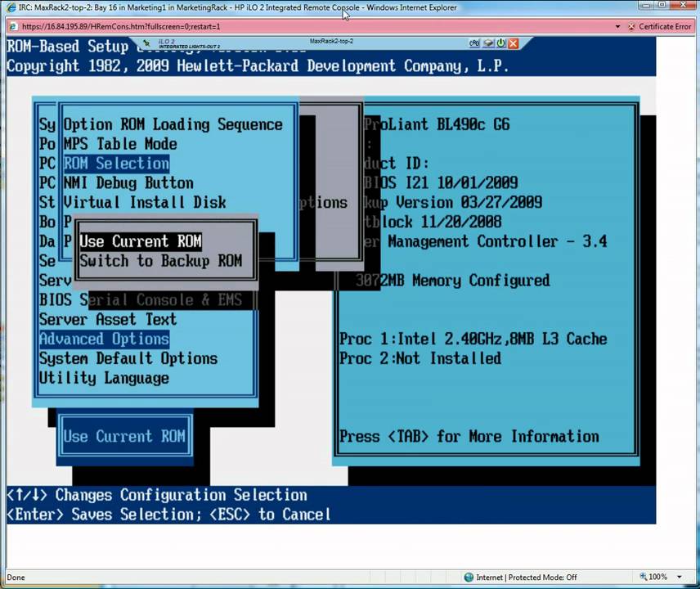Choose MPS Table Mode entry

(120, 144)
